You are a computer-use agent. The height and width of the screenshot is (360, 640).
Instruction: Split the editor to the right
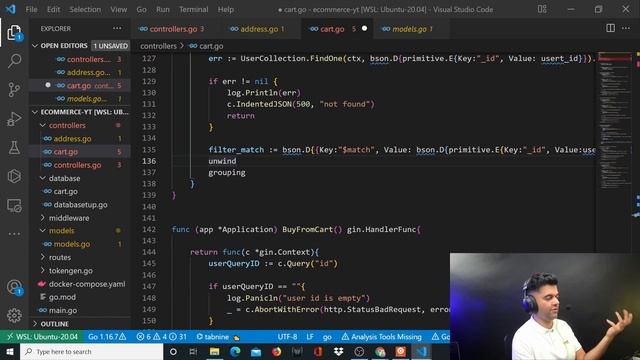pyautogui.click(x=611, y=28)
